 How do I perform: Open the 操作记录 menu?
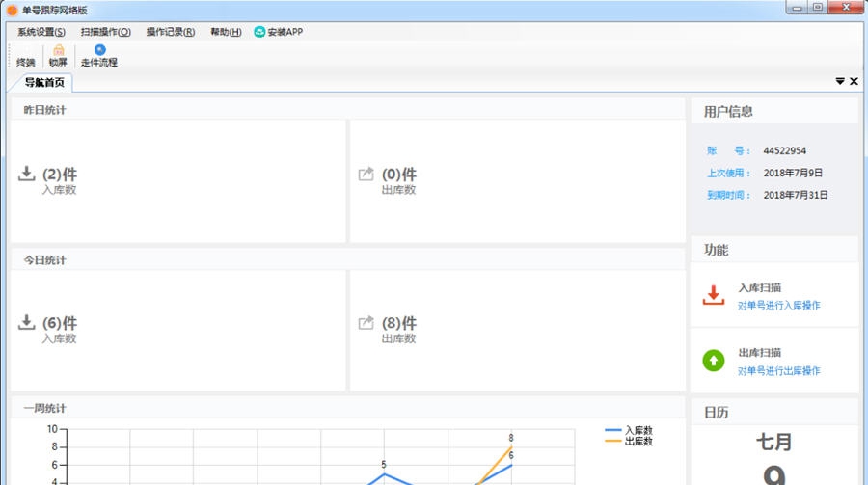coord(171,32)
